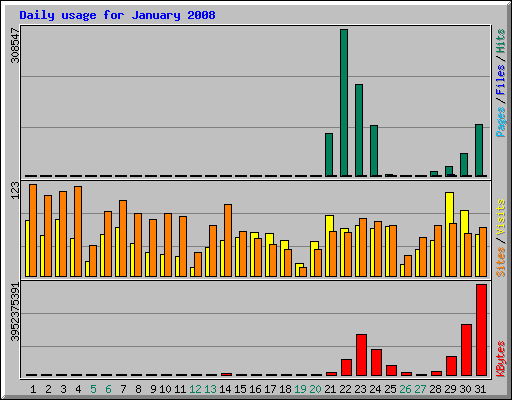Click day label 31 on the x-axis

coord(480,389)
